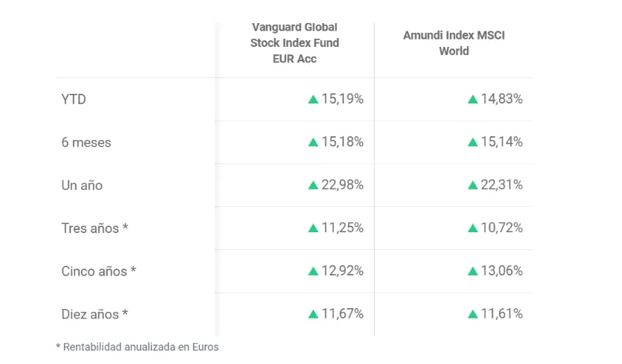Click the green arrow beside Amundi Un año 22,31%

pyautogui.click(x=472, y=185)
